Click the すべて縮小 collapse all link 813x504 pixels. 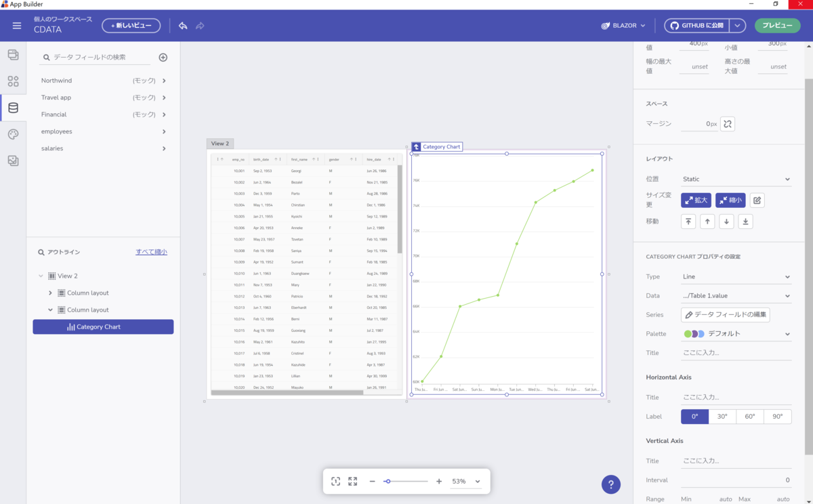click(151, 252)
